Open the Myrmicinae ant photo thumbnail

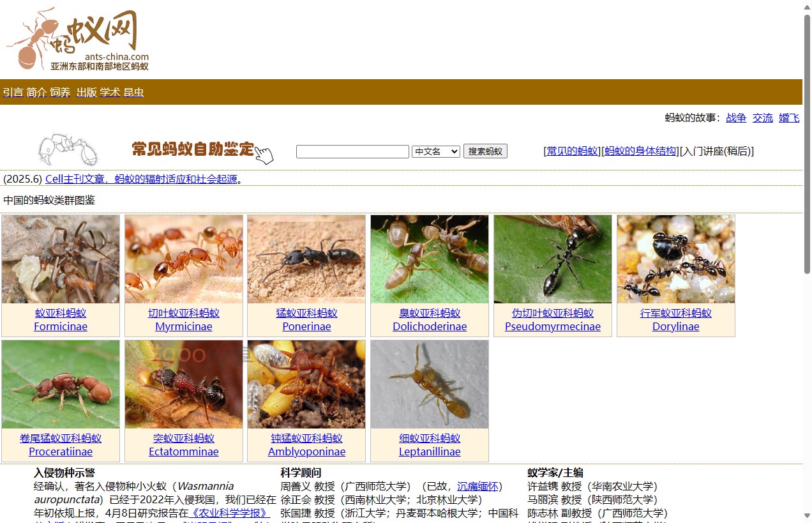click(184, 259)
